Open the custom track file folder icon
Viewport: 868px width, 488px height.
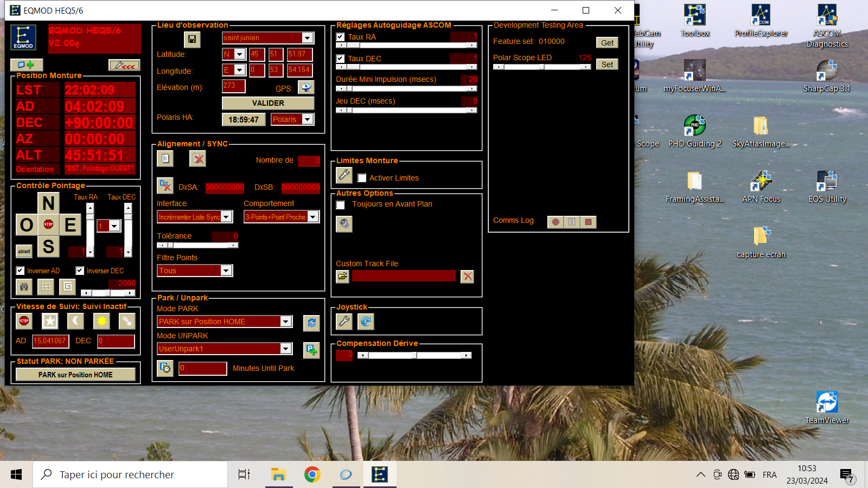pos(342,277)
